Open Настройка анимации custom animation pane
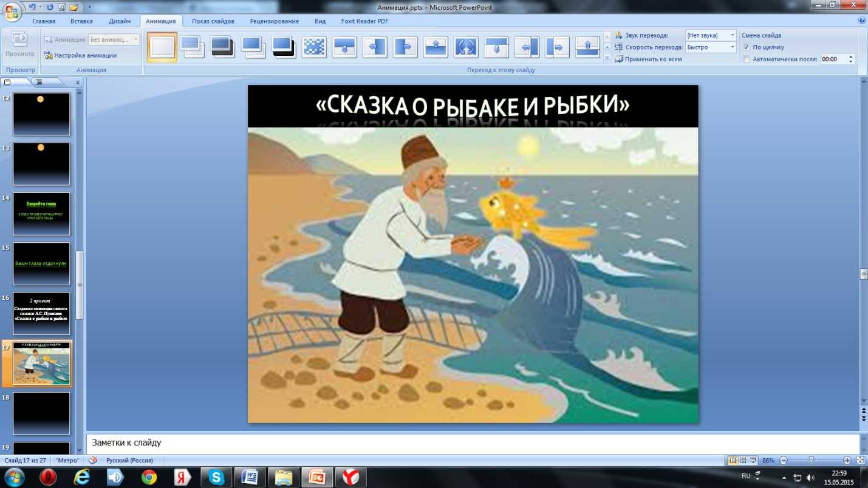 [x=80, y=55]
